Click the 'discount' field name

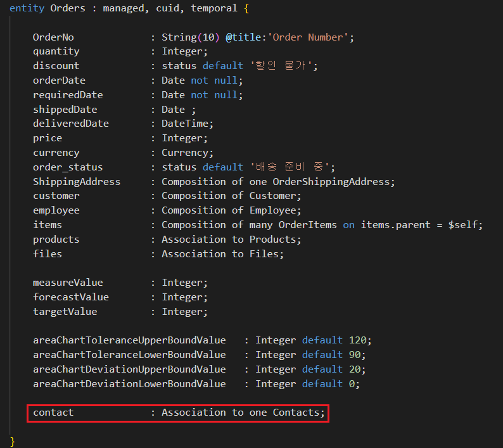point(56,66)
